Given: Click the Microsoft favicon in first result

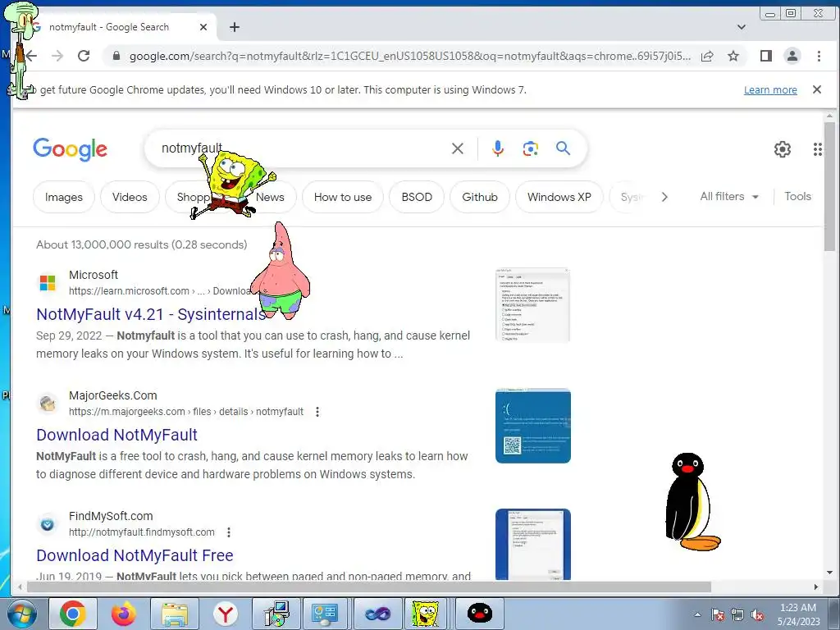Looking at the screenshot, I should click(48, 283).
